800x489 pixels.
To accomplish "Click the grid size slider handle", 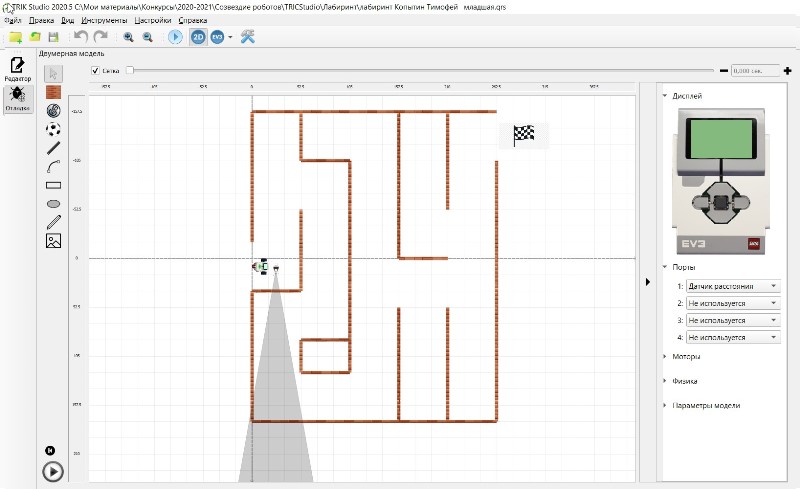I will (129, 71).
